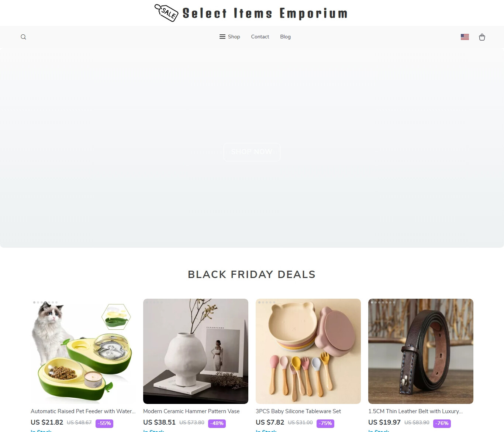This screenshot has width=504, height=432.
Task: Open the baby silicone tableware image
Action: [x=308, y=351]
